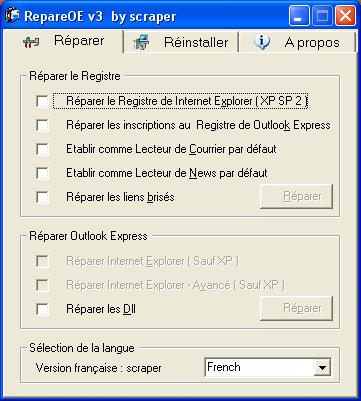361x401 pixels.
Task: Enable Réparer le Registre de Internet Explorer checkbox
Action: 42,101
